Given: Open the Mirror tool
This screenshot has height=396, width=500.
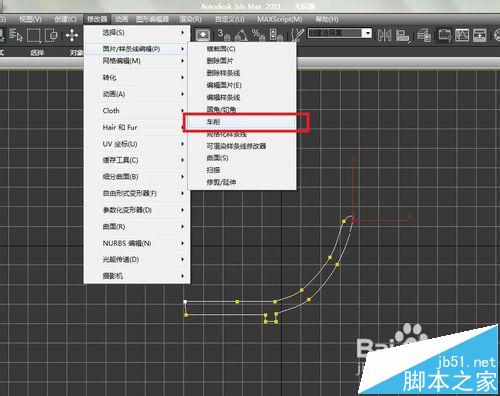Looking at the screenshot, I should tap(384, 35).
